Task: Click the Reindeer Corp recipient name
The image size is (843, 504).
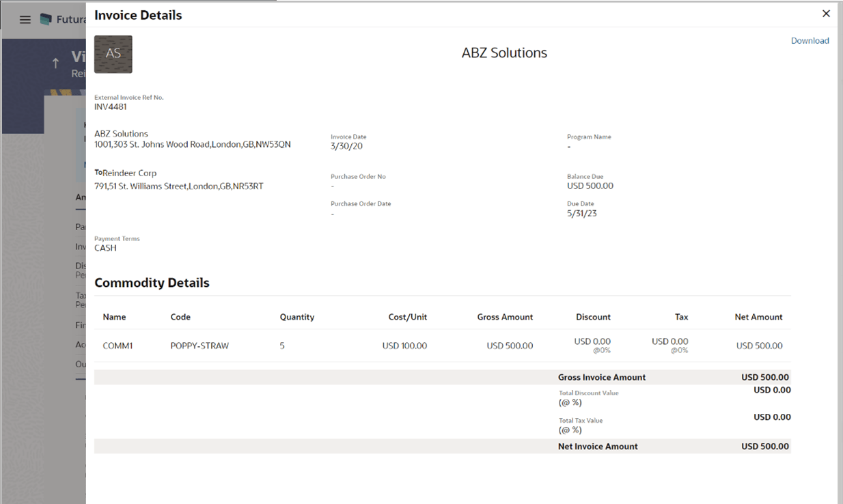Action: pyautogui.click(x=129, y=173)
